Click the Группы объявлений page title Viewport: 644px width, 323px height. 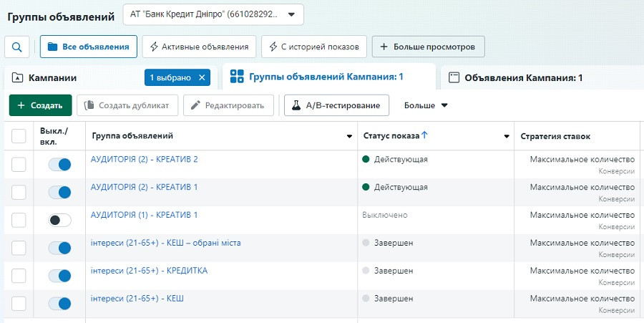pyautogui.click(x=61, y=17)
